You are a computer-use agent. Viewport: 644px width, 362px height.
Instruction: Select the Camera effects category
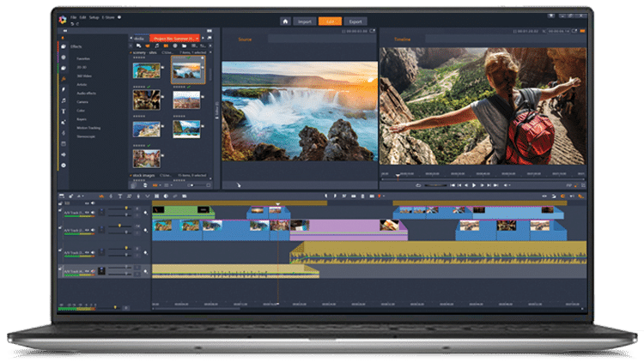click(x=82, y=102)
